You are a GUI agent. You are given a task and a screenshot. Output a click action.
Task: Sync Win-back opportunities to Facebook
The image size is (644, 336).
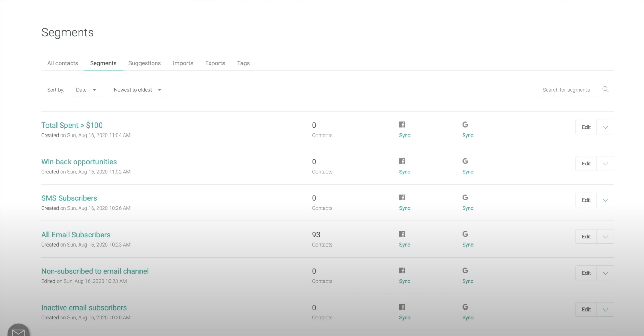pyautogui.click(x=405, y=172)
